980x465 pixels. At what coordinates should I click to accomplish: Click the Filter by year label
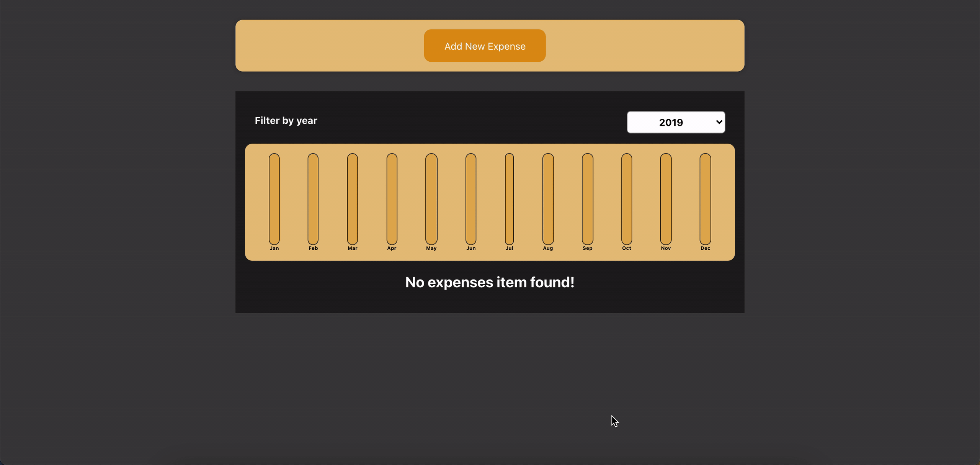pos(286,121)
